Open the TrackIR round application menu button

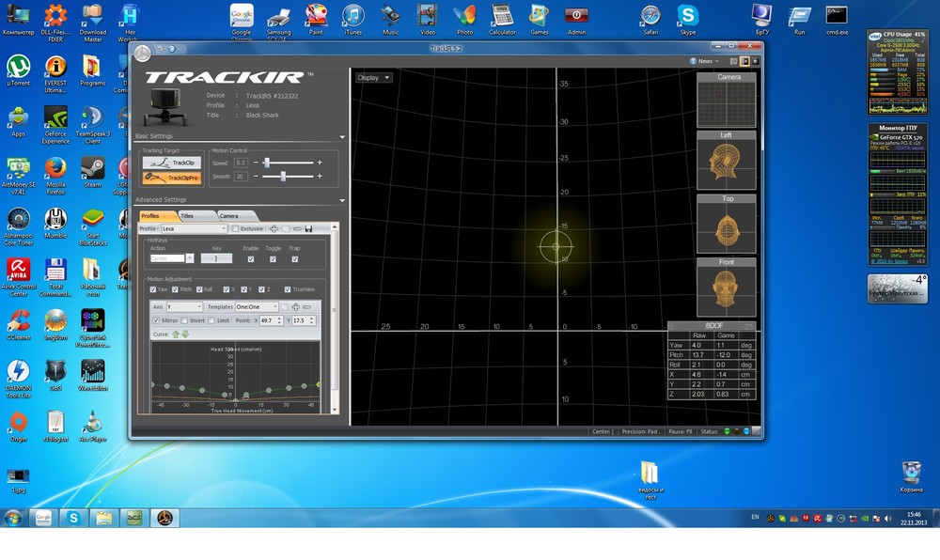pyautogui.click(x=142, y=54)
